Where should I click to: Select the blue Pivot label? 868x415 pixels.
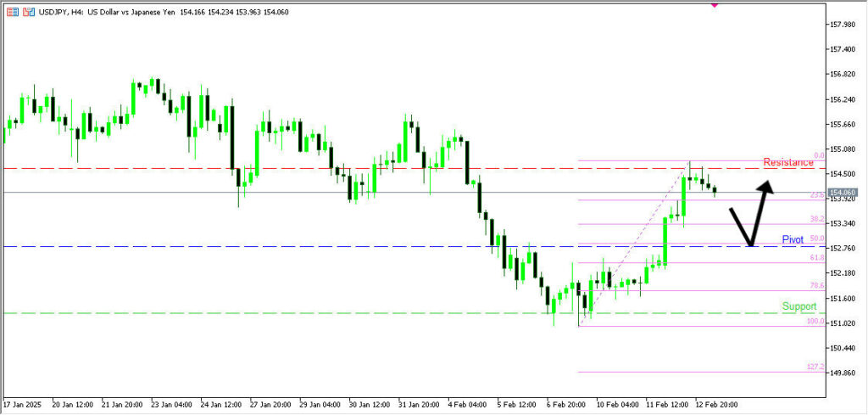[x=793, y=240]
